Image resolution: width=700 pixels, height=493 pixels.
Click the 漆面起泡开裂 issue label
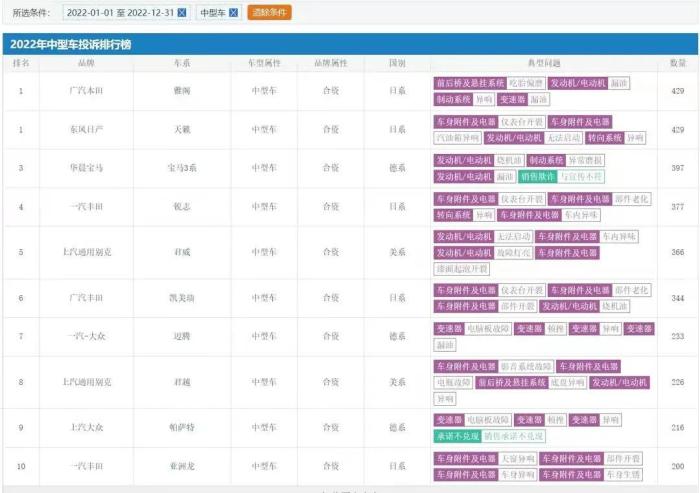(x=462, y=269)
